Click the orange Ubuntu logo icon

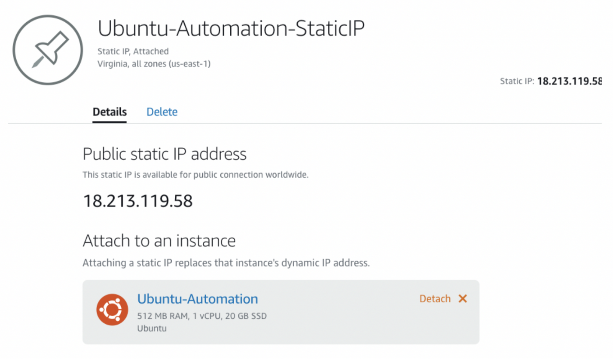tap(112, 310)
